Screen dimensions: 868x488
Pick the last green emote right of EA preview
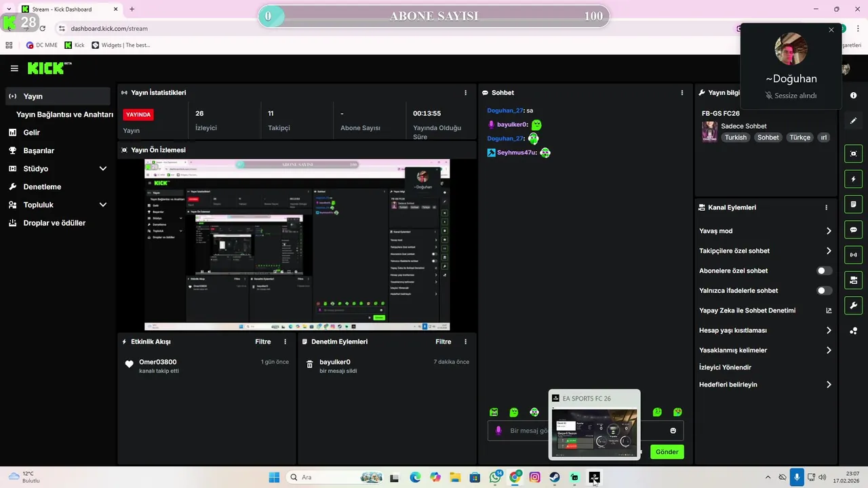coord(677,412)
